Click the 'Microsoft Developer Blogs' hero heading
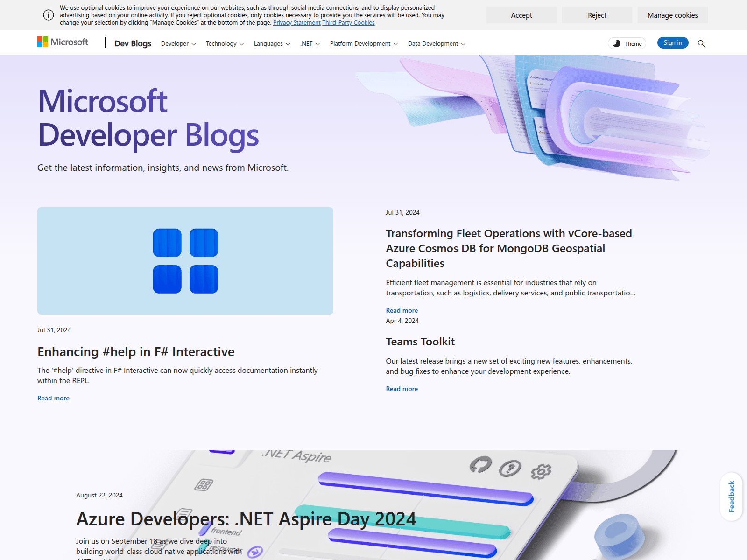Image resolution: width=747 pixels, height=560 pixels. coord(148,118)
